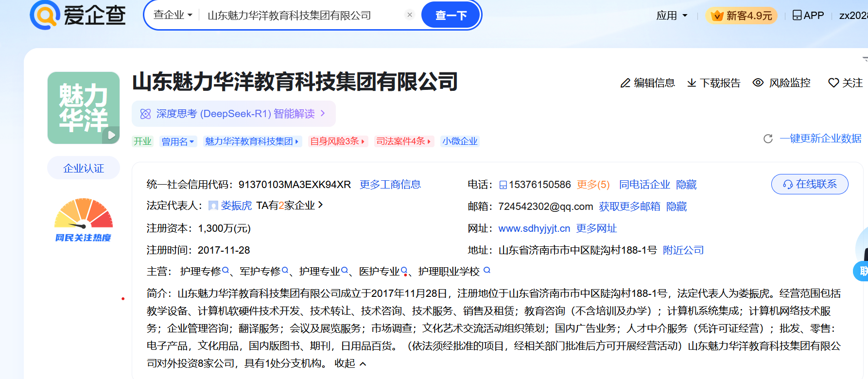Hide the email address with 隐藏
The image size is (868, 379).
point(677,207)
